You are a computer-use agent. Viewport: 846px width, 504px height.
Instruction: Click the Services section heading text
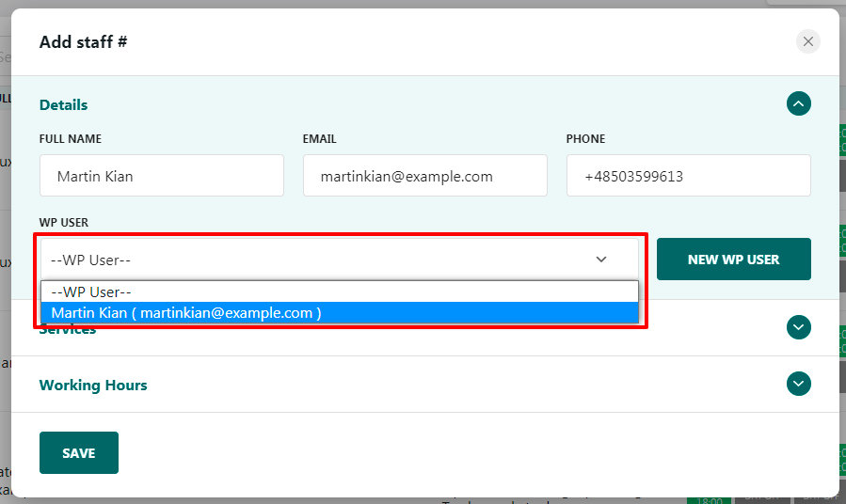point(68,331)
